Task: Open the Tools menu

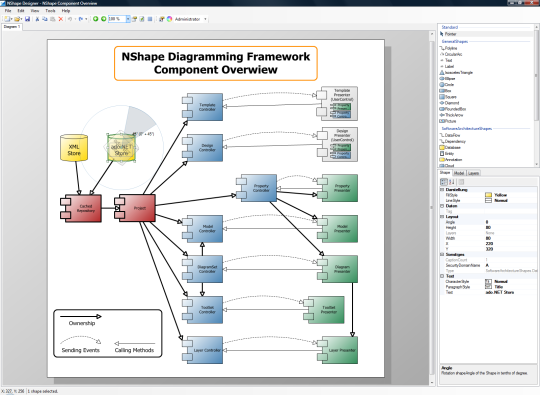Action: pos(50,11)
